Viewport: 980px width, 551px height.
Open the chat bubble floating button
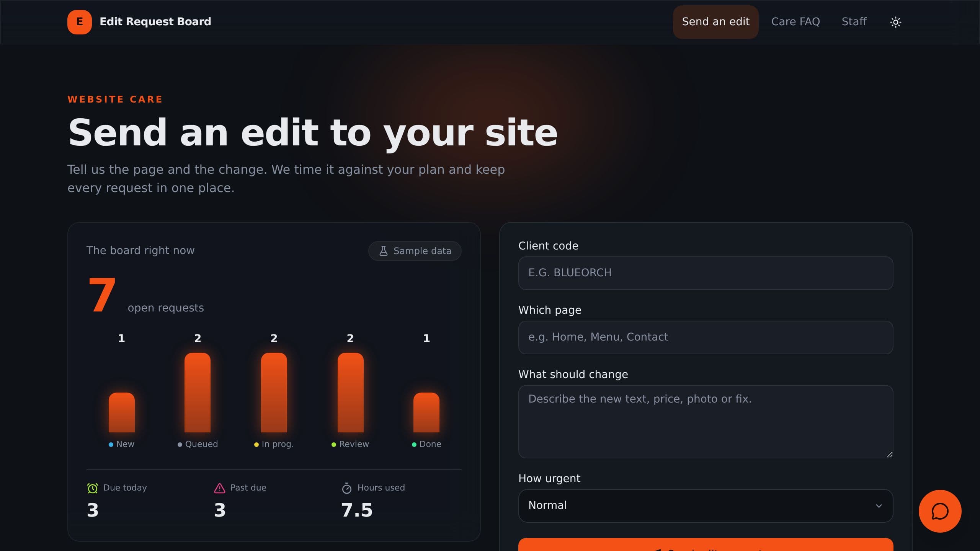pyautogui.click(x=940, y=511)
